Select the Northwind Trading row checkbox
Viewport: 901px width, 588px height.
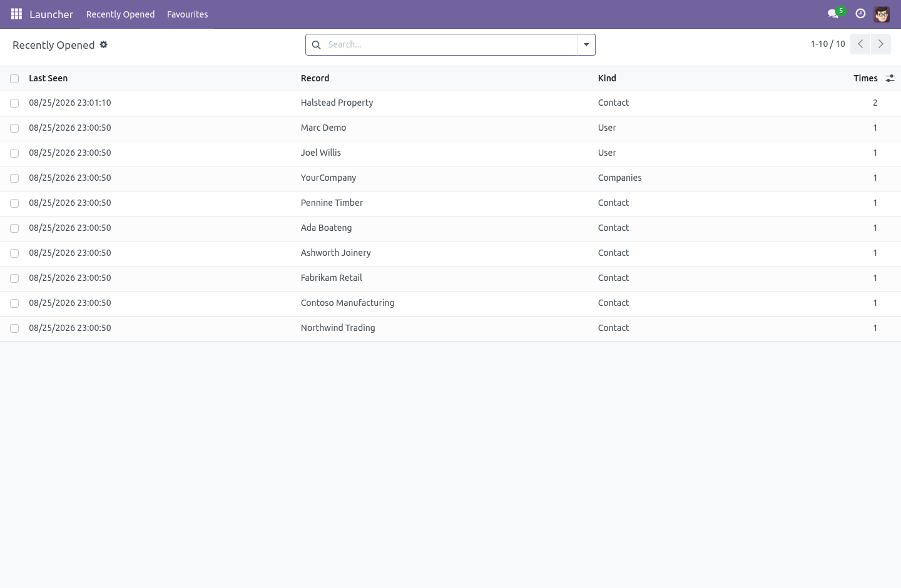point(14,328)
